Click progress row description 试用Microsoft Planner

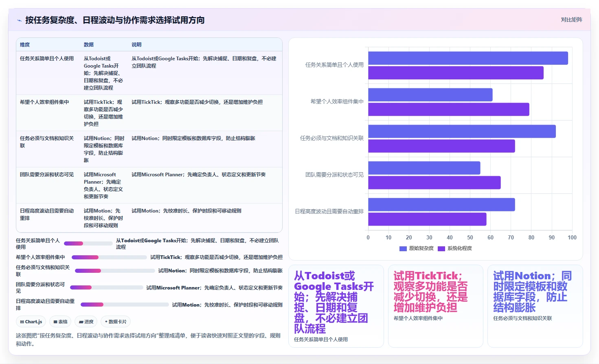tap(214, 288)
